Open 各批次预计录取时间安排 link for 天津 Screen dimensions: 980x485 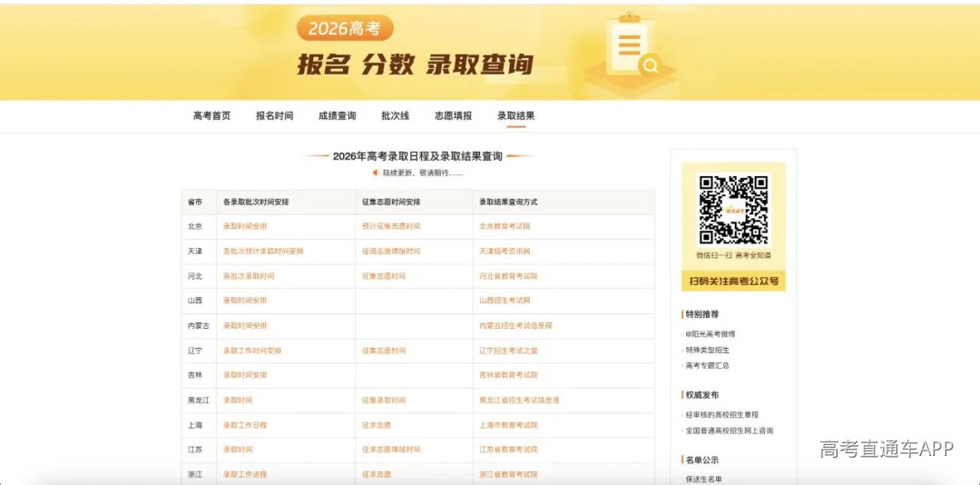pos(263,251)
